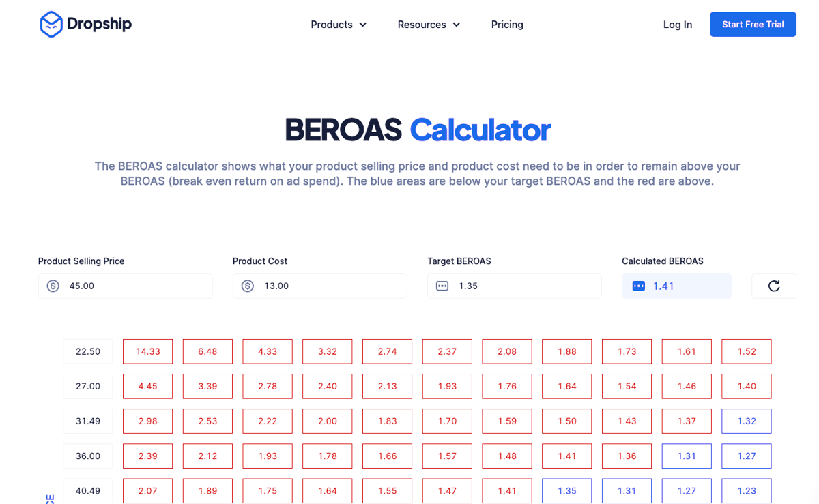Select the blue 1.35 cell
This screenshot has height=504, width=819.
pos(567,490)
